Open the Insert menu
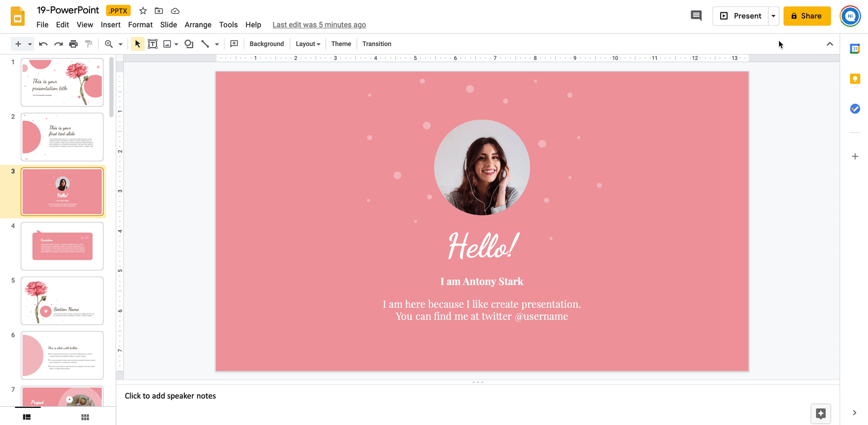868x425 pixels. pos(110,25)
